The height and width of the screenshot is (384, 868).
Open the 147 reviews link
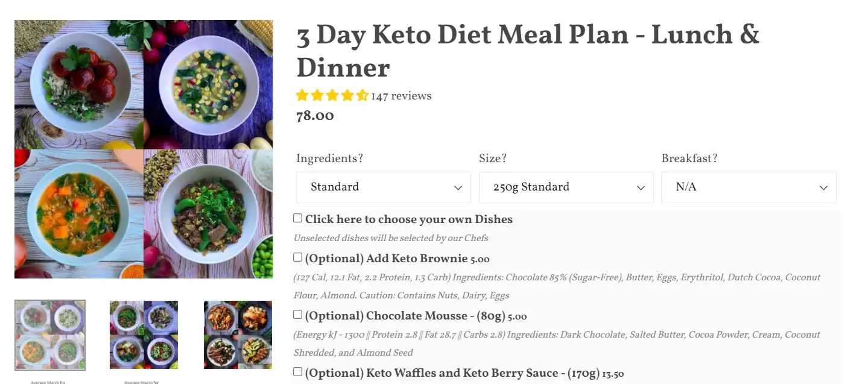click(401, 96)
